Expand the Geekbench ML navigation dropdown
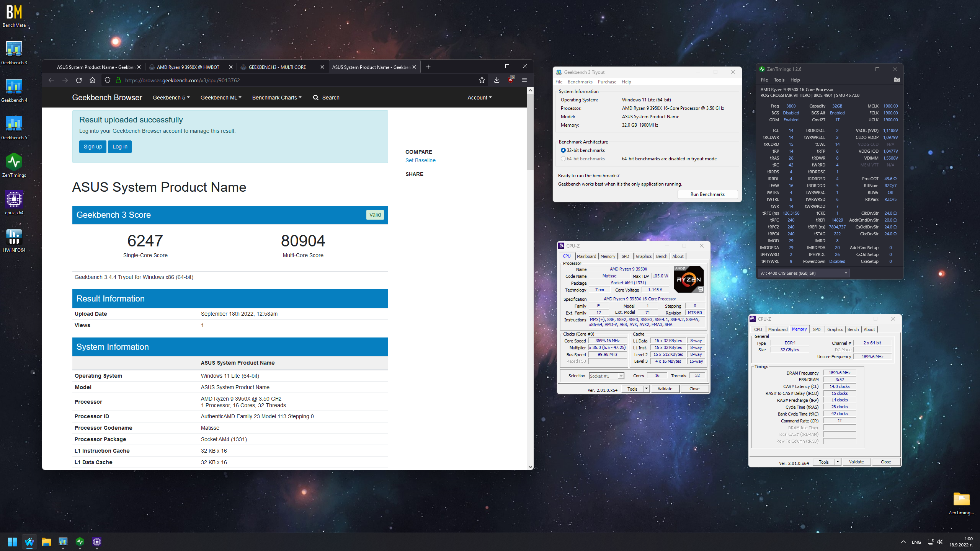 tap(221, 98)
